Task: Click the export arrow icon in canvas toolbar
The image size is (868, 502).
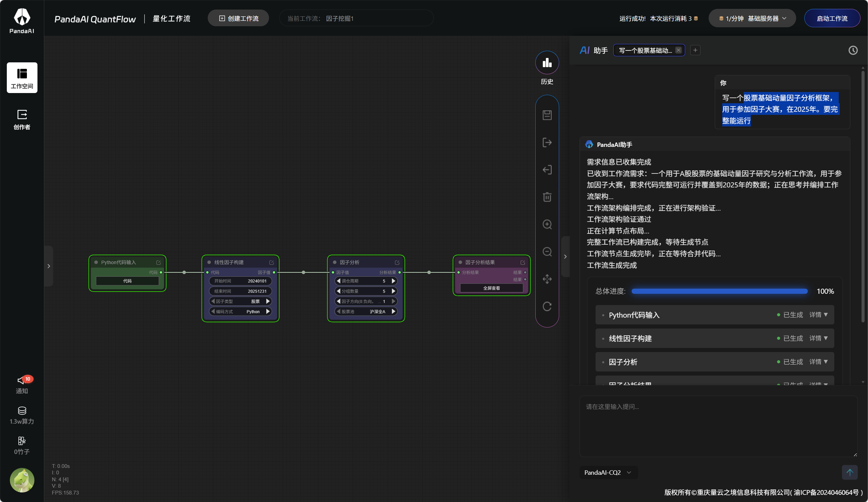Action: click(x=547, y=142)
